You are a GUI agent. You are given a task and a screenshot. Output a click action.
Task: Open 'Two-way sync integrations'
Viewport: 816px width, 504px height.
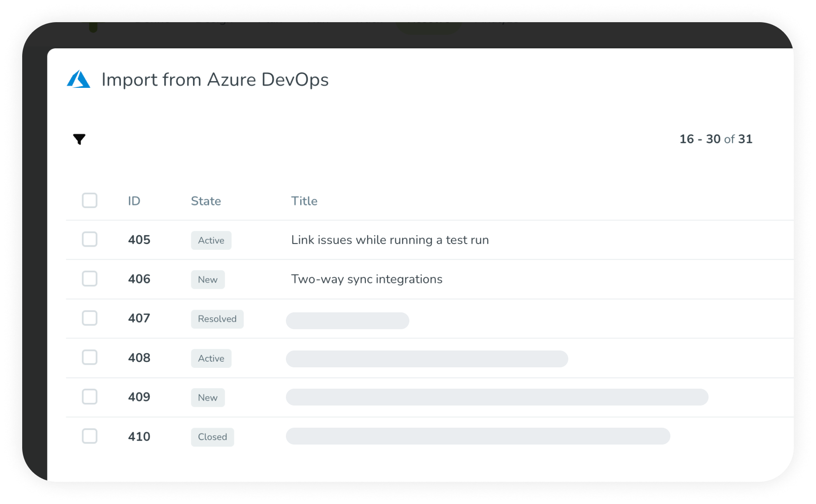pyautogui.click(x=366, y=279)
